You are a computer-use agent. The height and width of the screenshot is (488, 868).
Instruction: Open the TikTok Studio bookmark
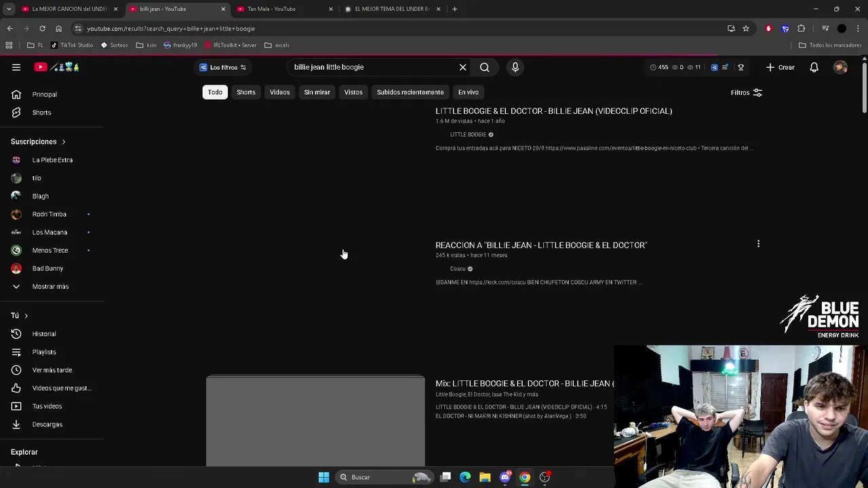[x=72, y=45]
